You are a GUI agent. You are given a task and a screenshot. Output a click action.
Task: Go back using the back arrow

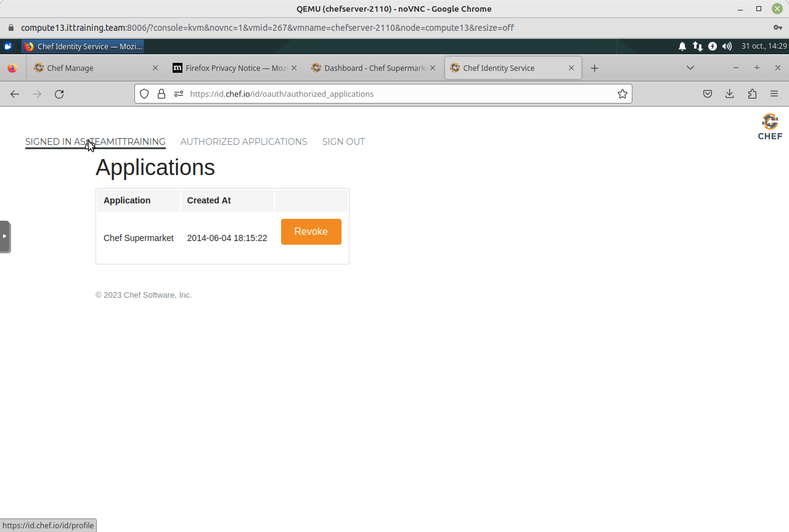coord(15,94)
